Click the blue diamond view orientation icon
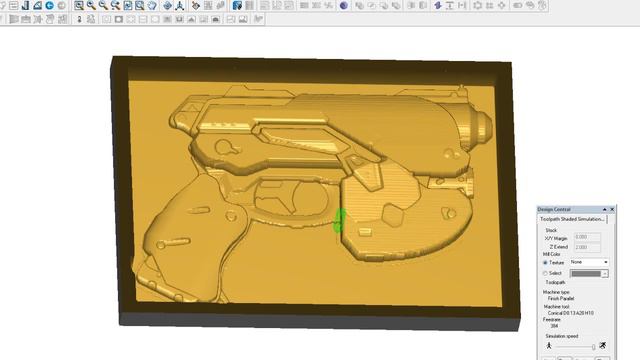This screenshot has width=640, height=360. (x=167, y=6)
